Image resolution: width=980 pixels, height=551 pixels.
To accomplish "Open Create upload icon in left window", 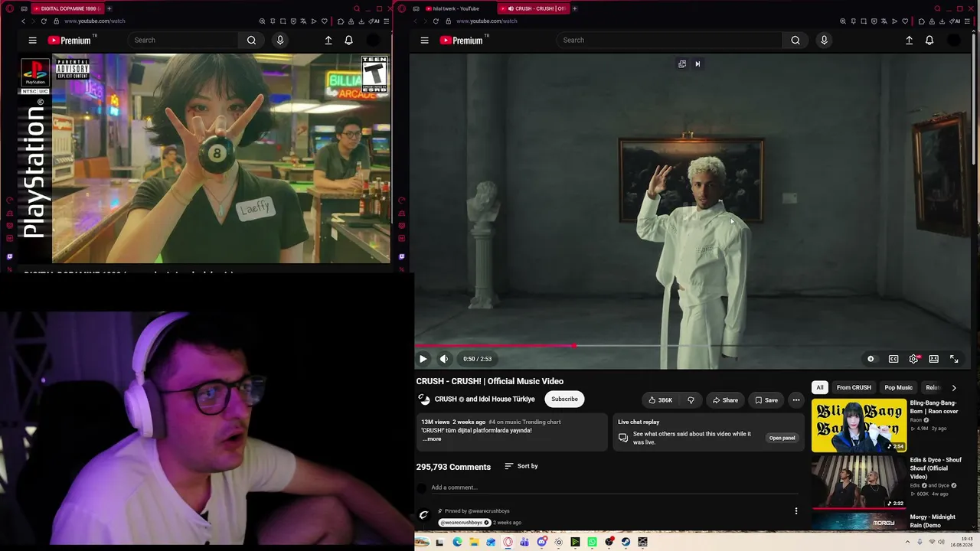I will click(x=328, y=41).
